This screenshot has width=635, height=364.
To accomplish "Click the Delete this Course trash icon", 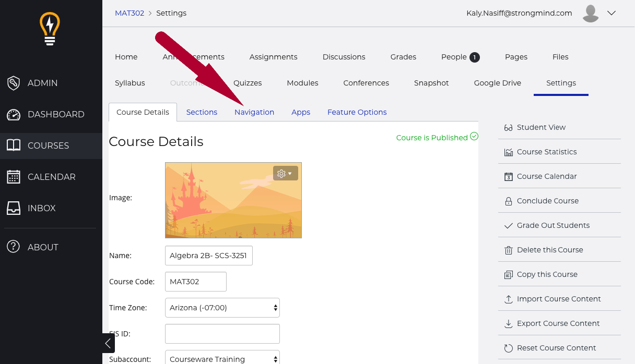I will (x=508, y=250).
